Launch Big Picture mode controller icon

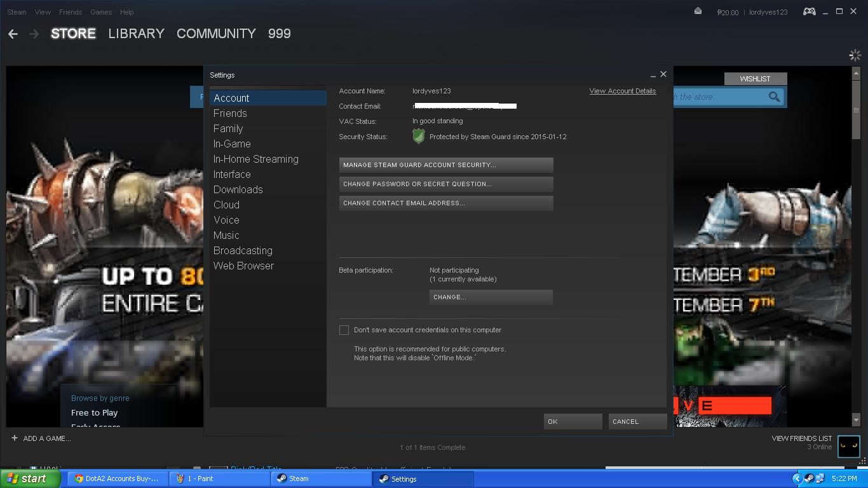coord(809,11)
